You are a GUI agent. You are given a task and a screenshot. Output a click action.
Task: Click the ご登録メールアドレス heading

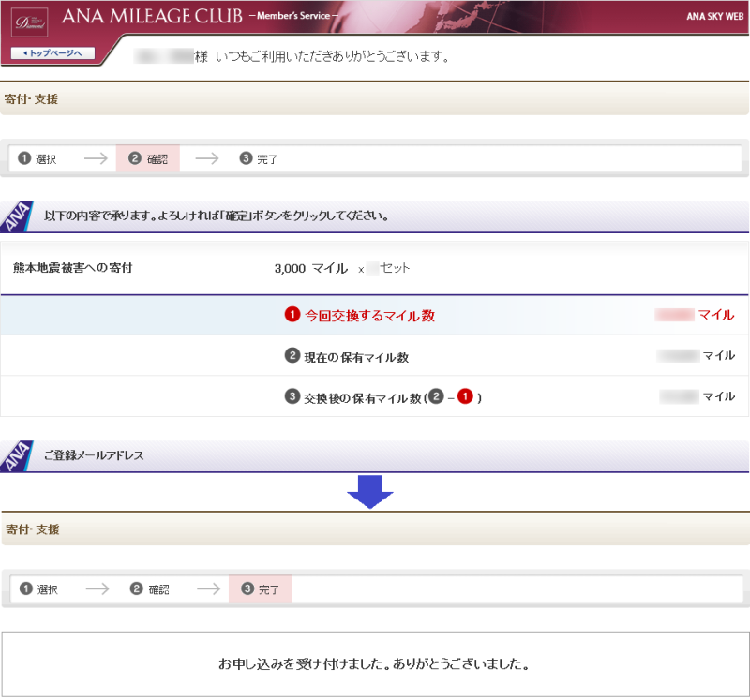click(x=94, y=455)
